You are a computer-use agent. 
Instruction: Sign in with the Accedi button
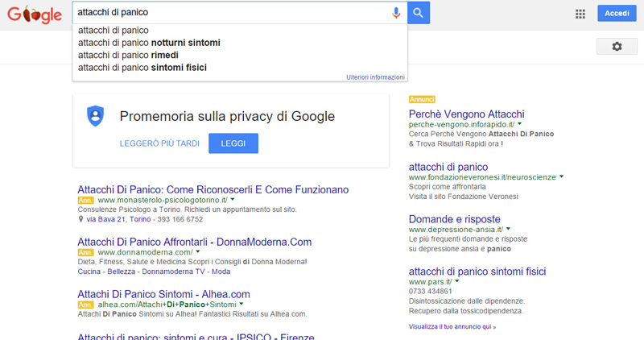click(x=617, y=13)
